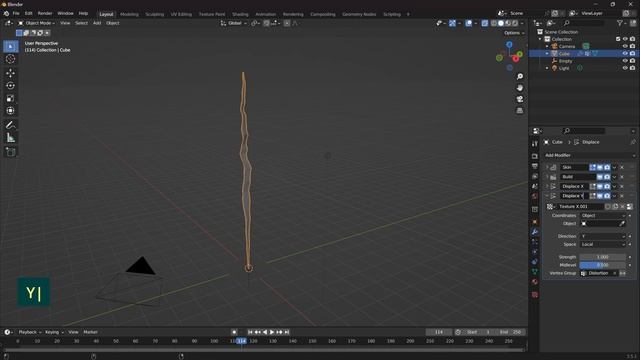Toggle Displace X modifier edit mode display

coord(593,186)
